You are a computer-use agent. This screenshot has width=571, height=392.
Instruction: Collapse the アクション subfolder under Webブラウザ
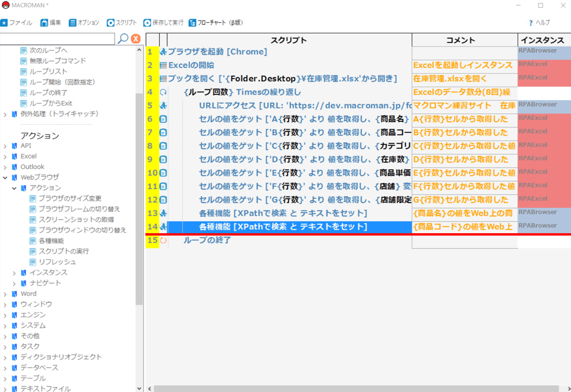(14, 188)
